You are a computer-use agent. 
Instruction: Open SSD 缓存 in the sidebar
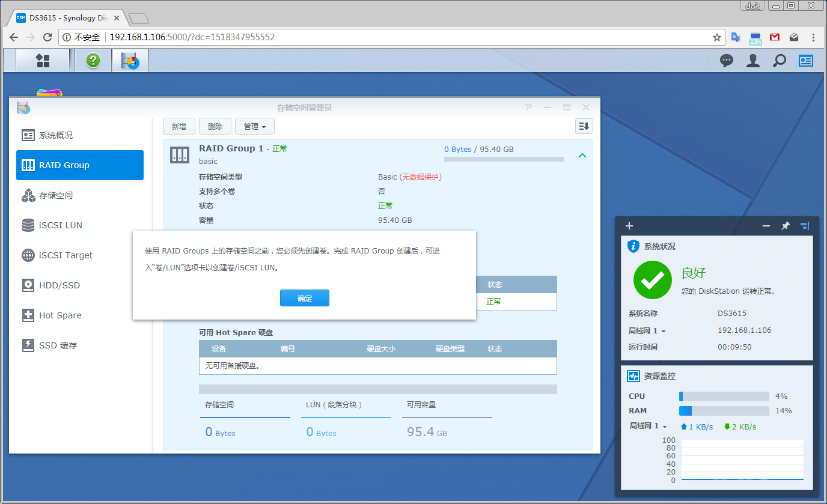click(80, 345)
